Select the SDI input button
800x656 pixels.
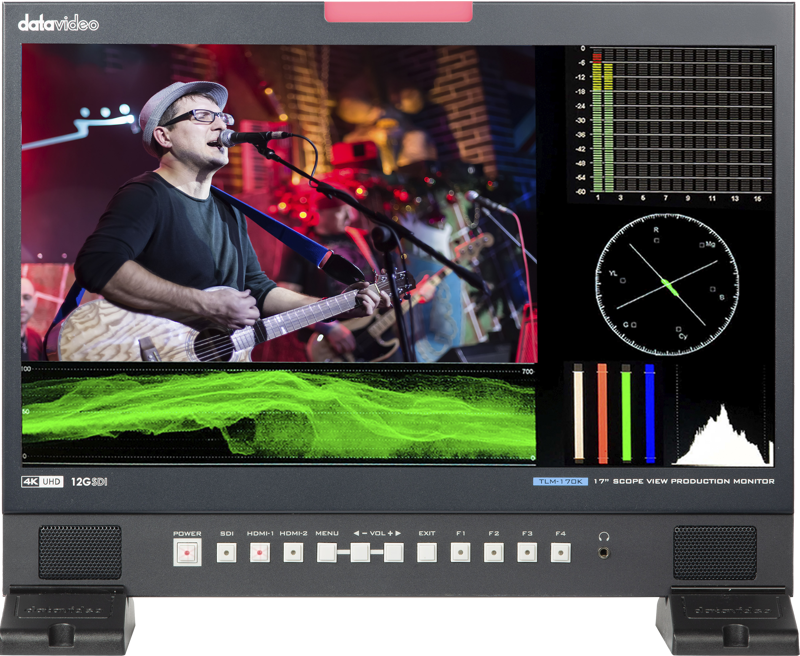click(x=227, y=552)
